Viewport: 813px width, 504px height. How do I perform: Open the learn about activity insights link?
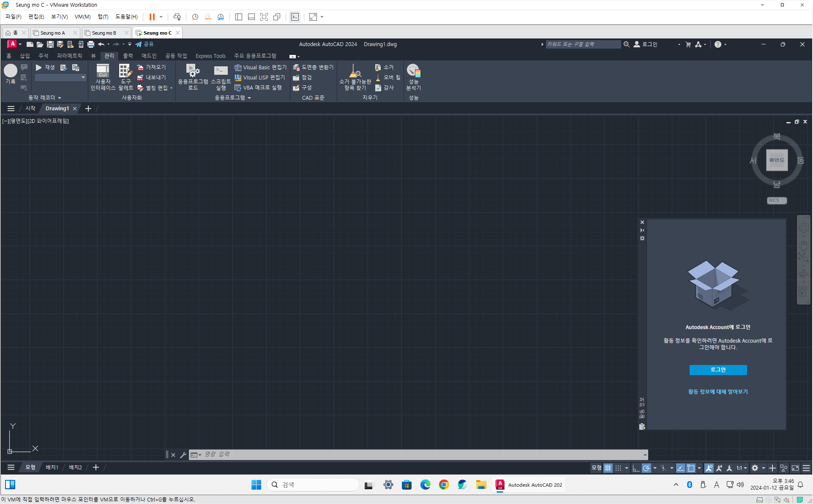(x=718, y=392)
